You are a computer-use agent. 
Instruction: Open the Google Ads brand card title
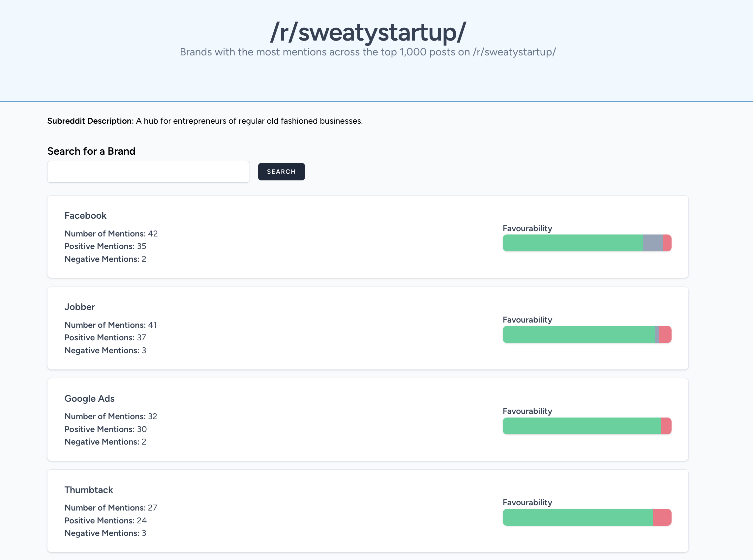pyautogui.click(x=89, y=398)
